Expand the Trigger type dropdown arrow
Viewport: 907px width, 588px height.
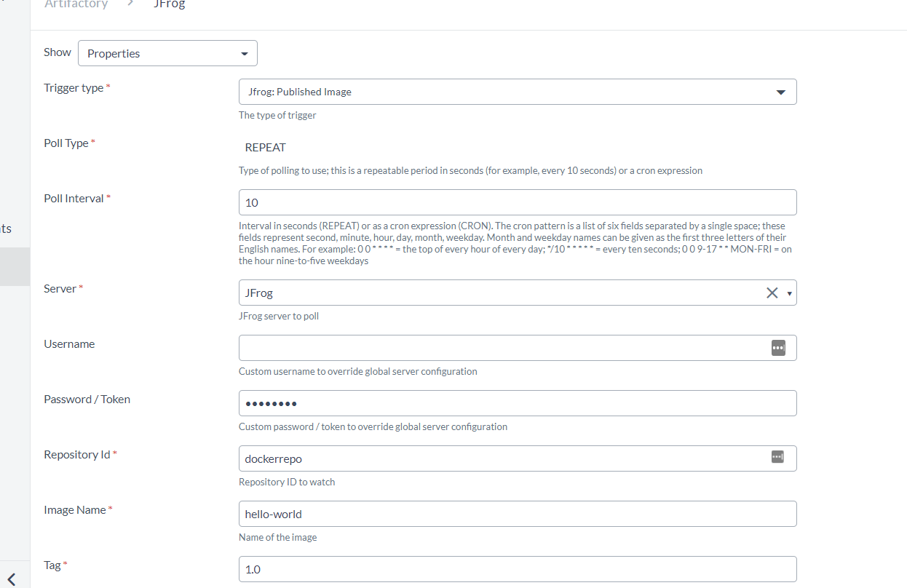(x=781, y=92)
